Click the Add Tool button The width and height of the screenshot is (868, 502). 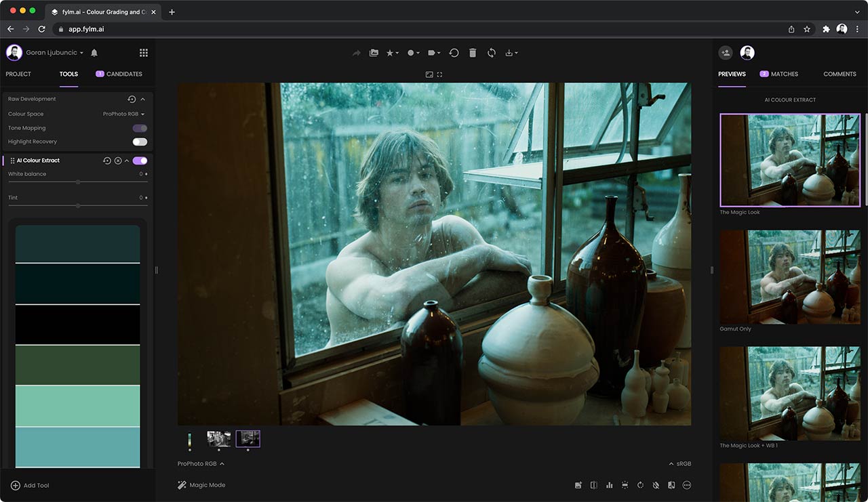coord(30,485)
